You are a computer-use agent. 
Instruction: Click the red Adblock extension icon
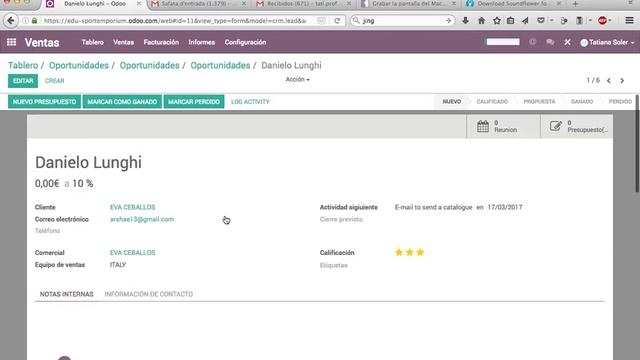coord(602,20)
